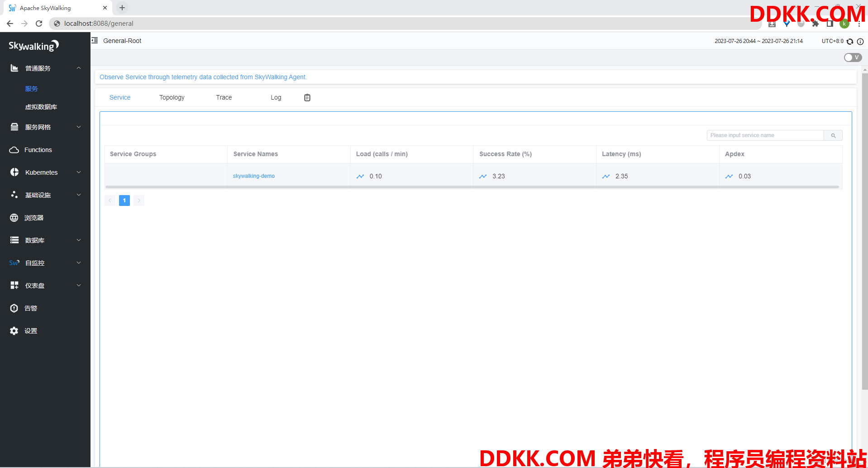Select 服务 submenu item

[x=32, y=89]
